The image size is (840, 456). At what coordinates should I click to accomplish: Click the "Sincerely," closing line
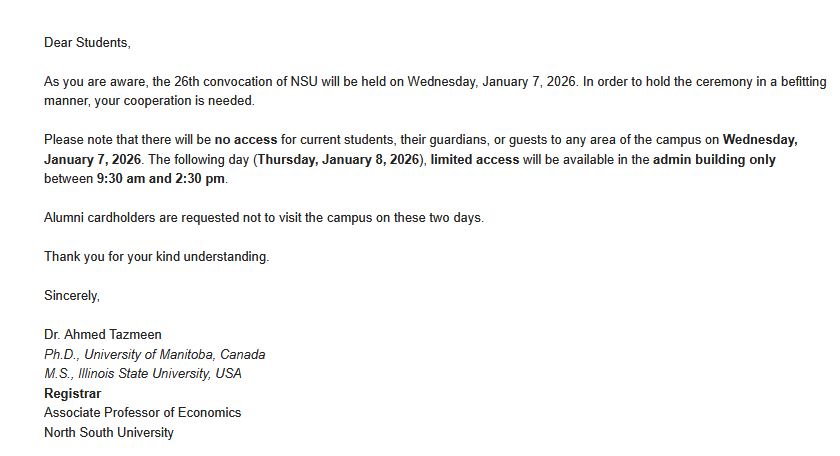(x=72, y=295)
